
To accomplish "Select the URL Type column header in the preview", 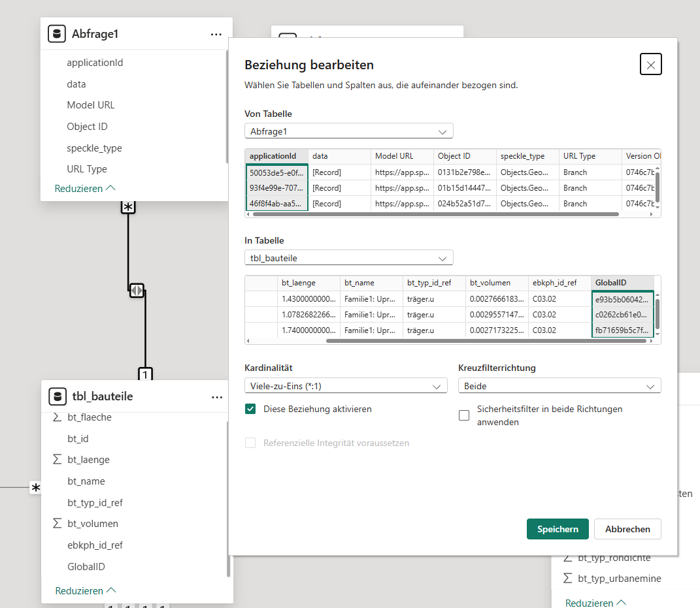I will pos(590,156).
